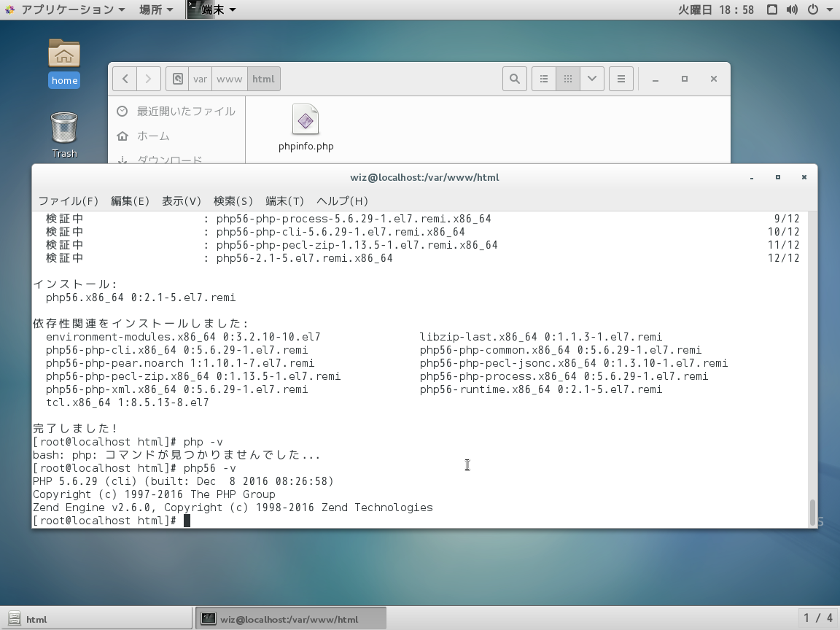Open the file manager hamburger menu
Screen dimensions: 840x630
621,79
